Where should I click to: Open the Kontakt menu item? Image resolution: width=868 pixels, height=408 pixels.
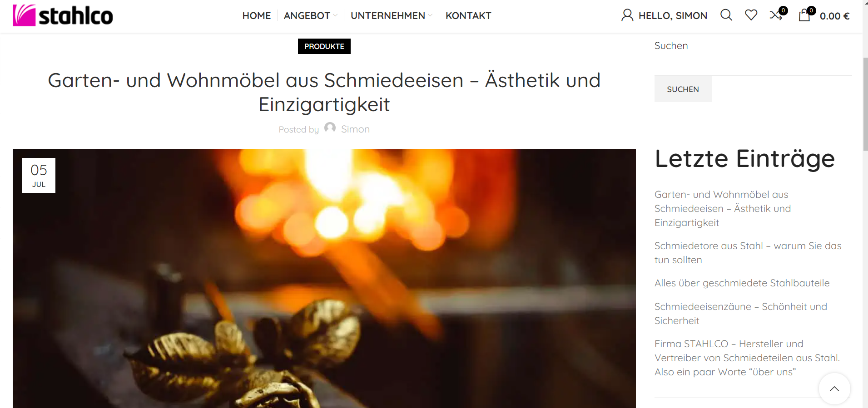468,15
